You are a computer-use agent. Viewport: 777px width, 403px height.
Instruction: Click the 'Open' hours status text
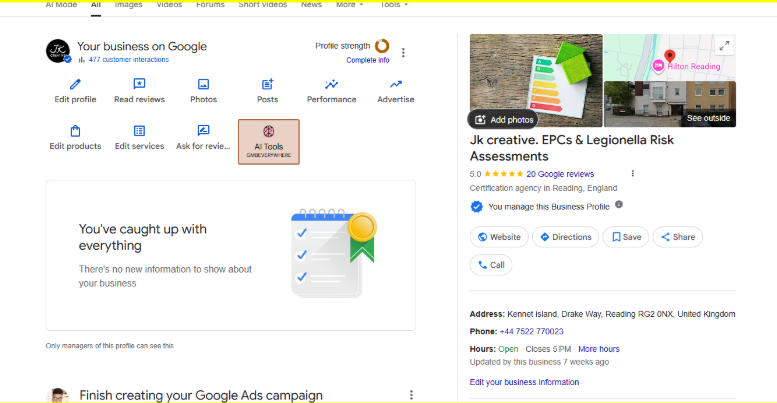pyautogui.click(x=508, y=349)
